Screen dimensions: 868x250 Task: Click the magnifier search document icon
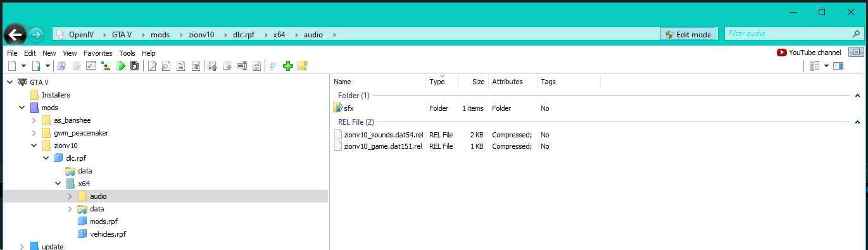[166, 66]
